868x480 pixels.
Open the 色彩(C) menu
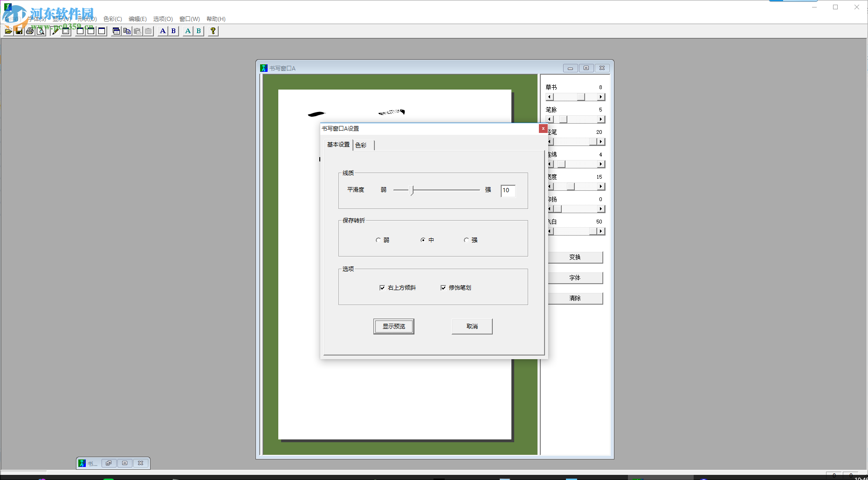(x=113, y=19)
